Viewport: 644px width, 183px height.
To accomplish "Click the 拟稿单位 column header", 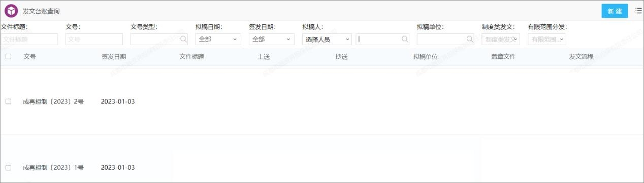I will [x=426, y=57].
